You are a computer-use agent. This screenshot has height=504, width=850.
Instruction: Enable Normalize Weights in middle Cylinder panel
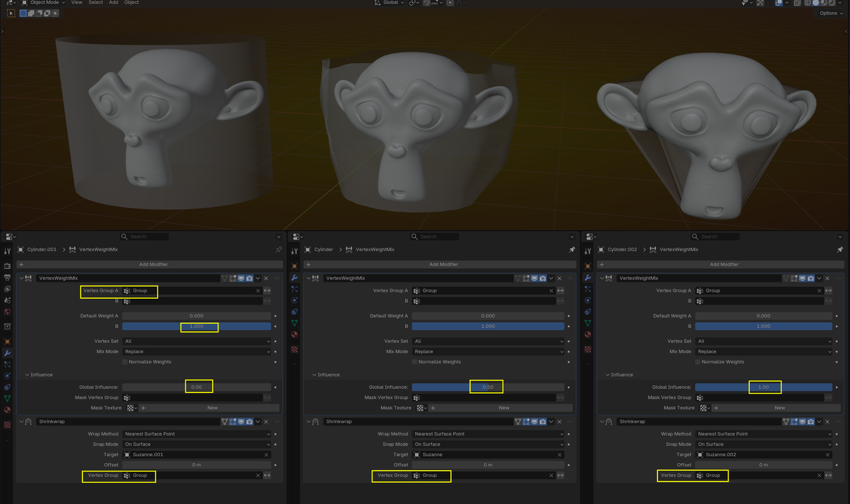414,362
